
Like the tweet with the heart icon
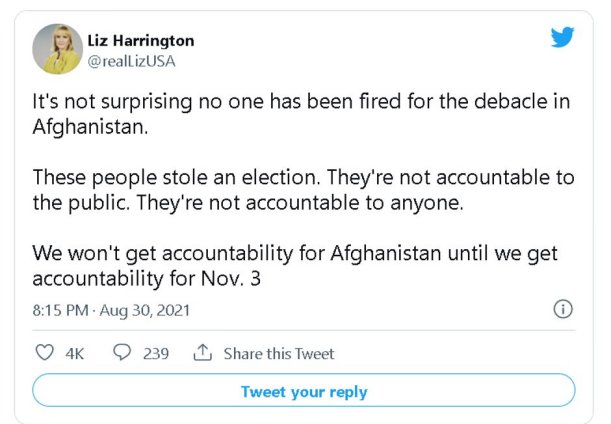[x=44, y=353]
